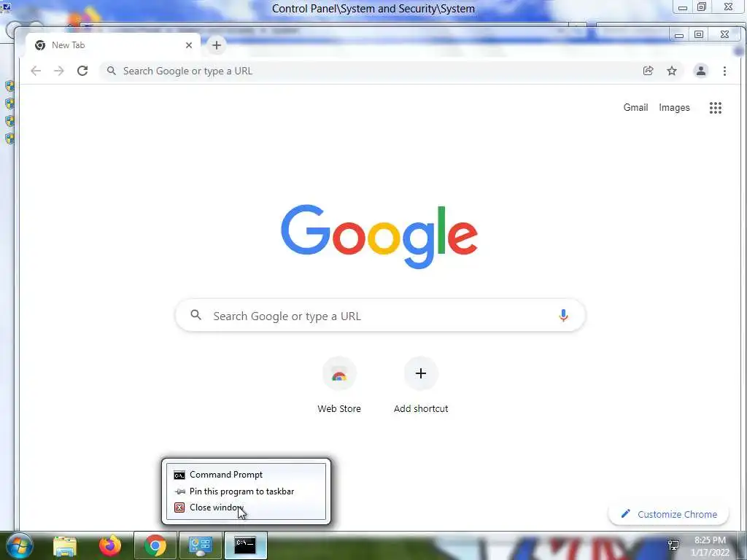Click the clock showing 8:25 PM
Screen dimensions: 747x560
coord(710,545)
